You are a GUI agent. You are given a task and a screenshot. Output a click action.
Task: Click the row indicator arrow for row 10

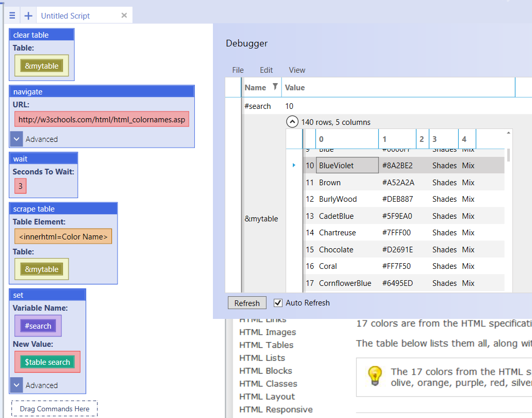coord(294,165)
